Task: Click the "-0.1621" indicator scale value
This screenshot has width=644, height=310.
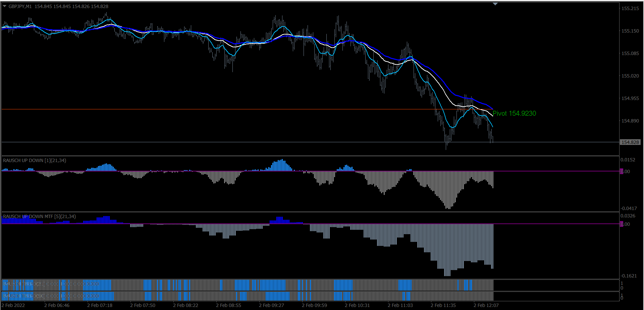Action: [x=629, y=276]
